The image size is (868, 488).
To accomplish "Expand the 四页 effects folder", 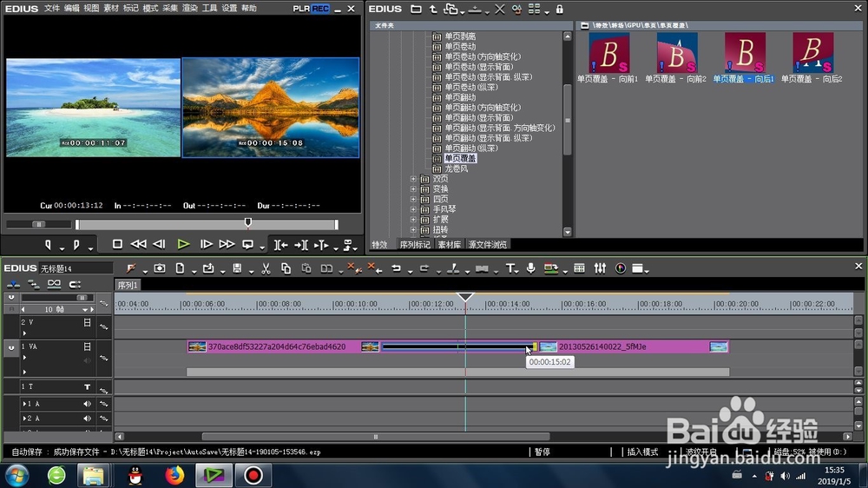I will click(413, 200).
